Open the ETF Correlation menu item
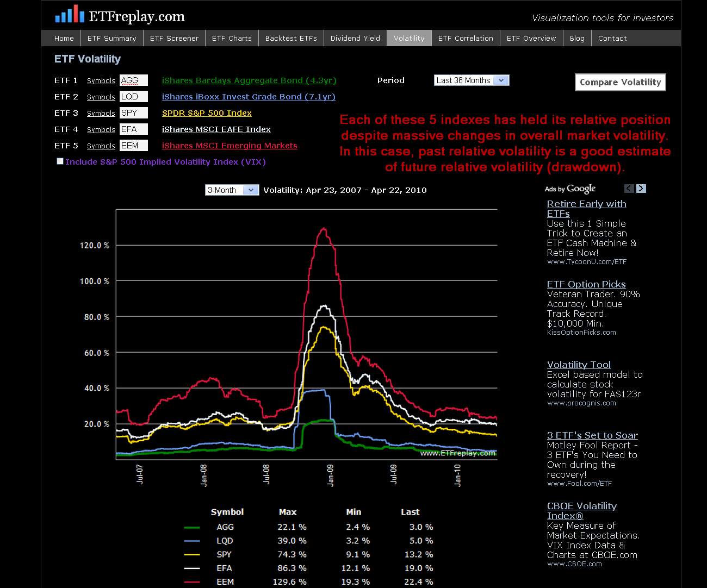707x588 pixels. [466, 38]
